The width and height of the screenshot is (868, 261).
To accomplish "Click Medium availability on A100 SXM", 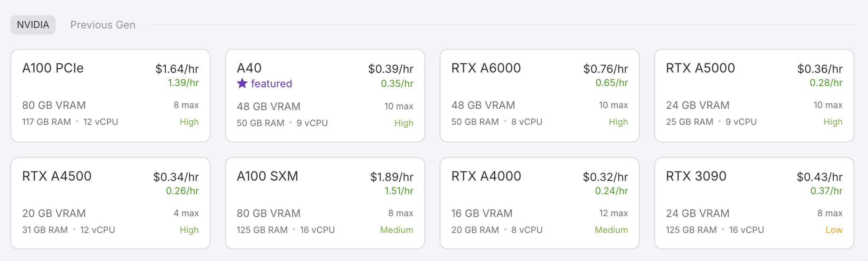I will click(396, 230).
